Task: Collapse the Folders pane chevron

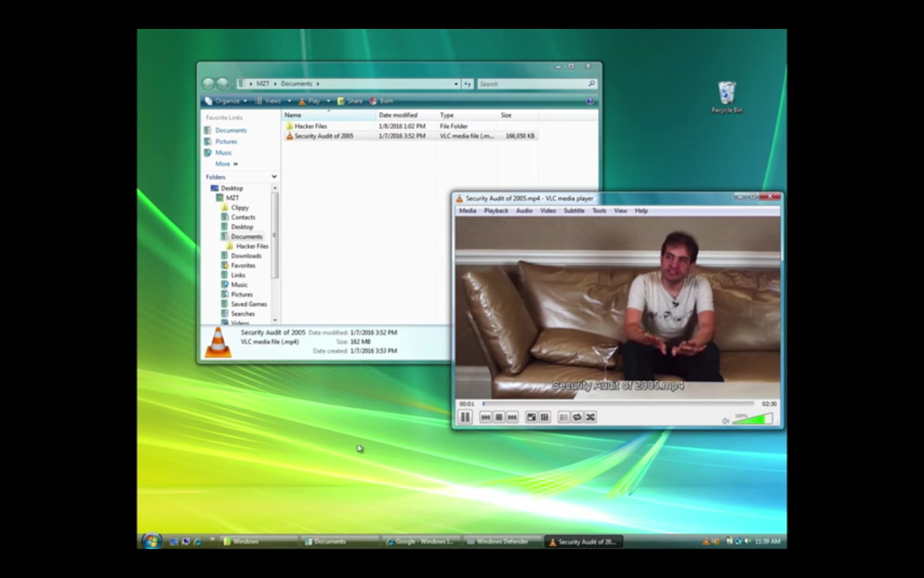Action: 274,177
